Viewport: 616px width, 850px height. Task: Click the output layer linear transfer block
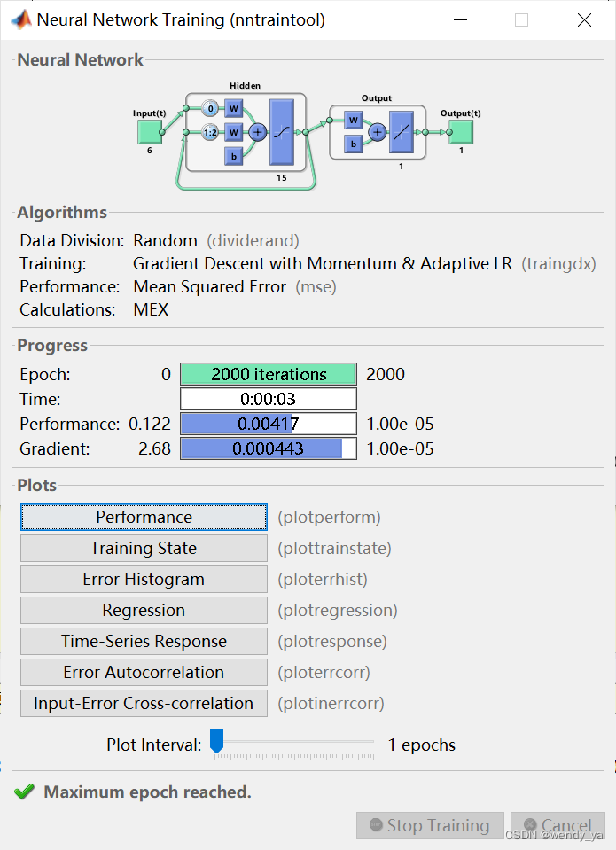click(401, 133)
